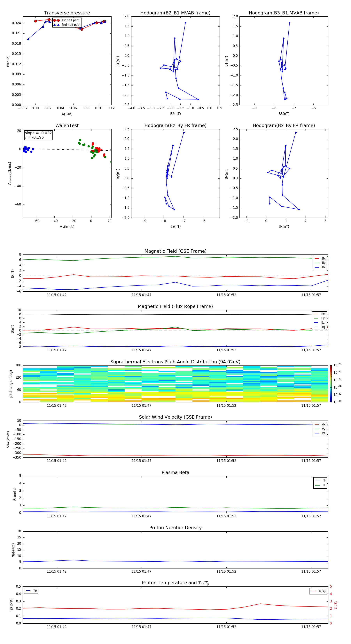Image resolution: width=351 pixels, height=644 pixels.
Task: Select the "2nd half path" legend entry
Action: (x=67, y=25)
